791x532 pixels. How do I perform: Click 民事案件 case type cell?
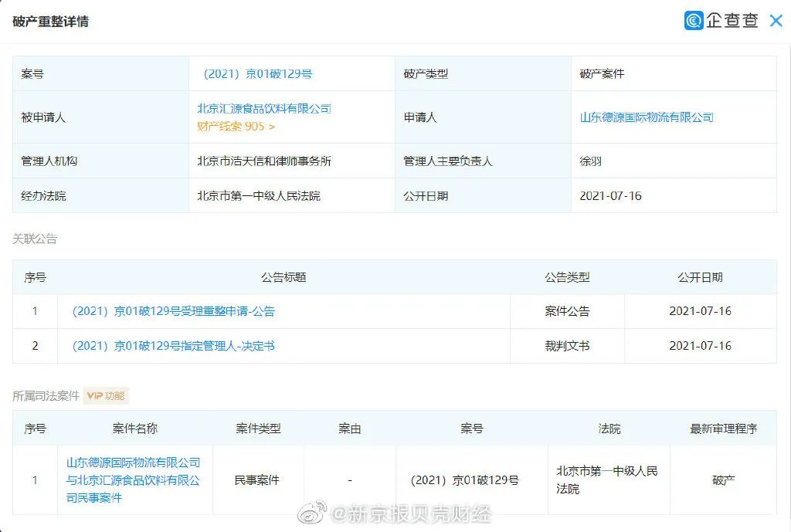(x=256, y=480)
